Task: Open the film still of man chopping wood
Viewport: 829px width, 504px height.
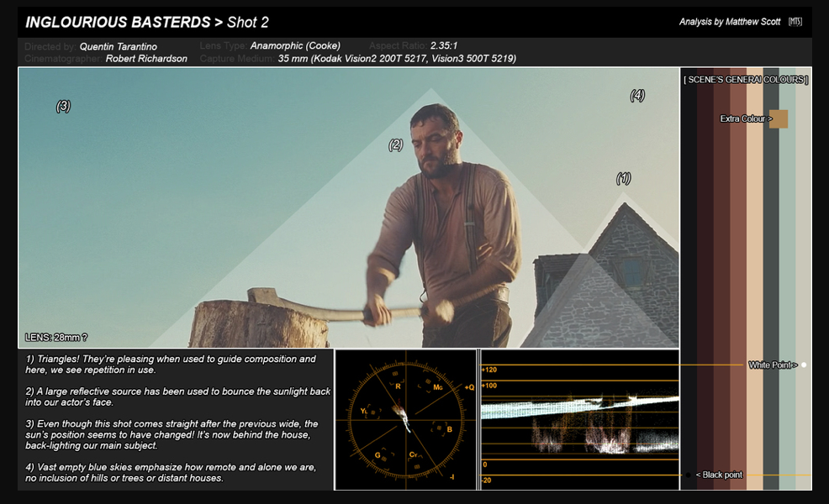Action: coord(348,207)
